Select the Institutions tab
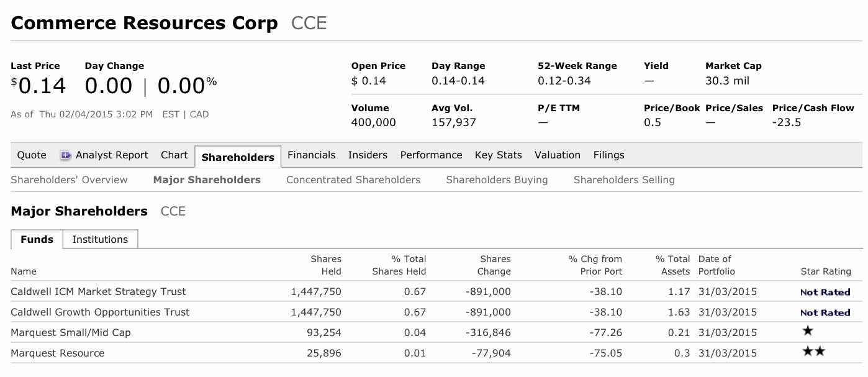Screen dimensions: 868x377 [x=100, y=240]
